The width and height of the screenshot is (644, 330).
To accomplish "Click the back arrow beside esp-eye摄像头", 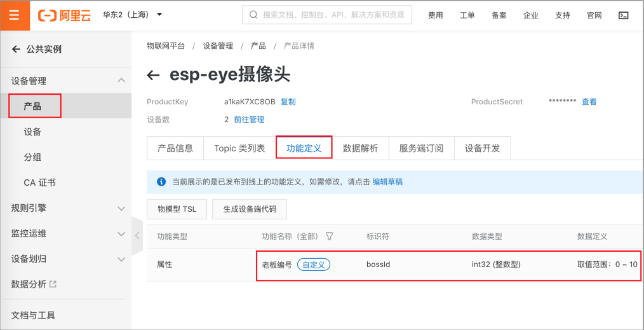I will tap(153, 76).
